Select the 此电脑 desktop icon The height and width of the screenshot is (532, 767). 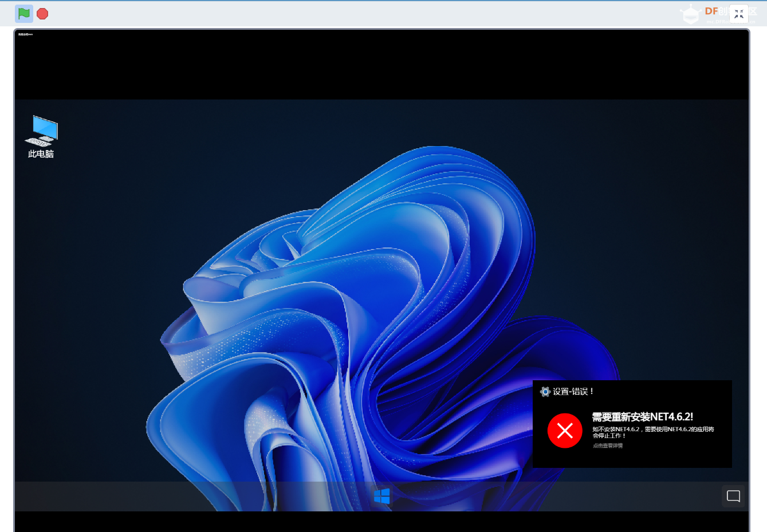click(x=41, y=137)
